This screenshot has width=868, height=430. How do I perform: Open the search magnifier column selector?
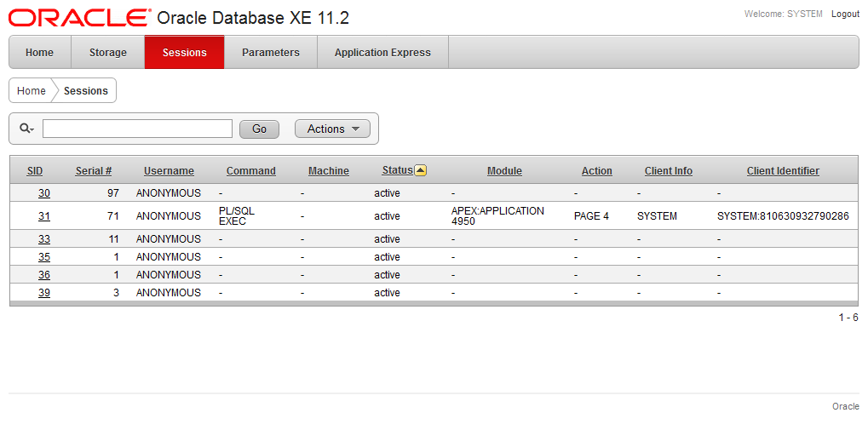26,129
